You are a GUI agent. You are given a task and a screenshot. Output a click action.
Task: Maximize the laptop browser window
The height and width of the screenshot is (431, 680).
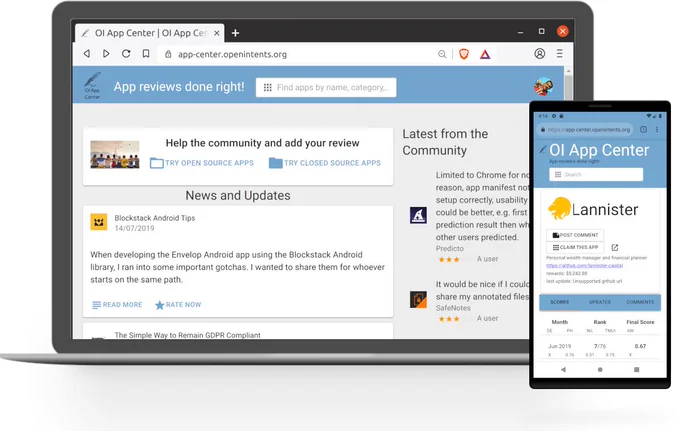tap(542, 31)
